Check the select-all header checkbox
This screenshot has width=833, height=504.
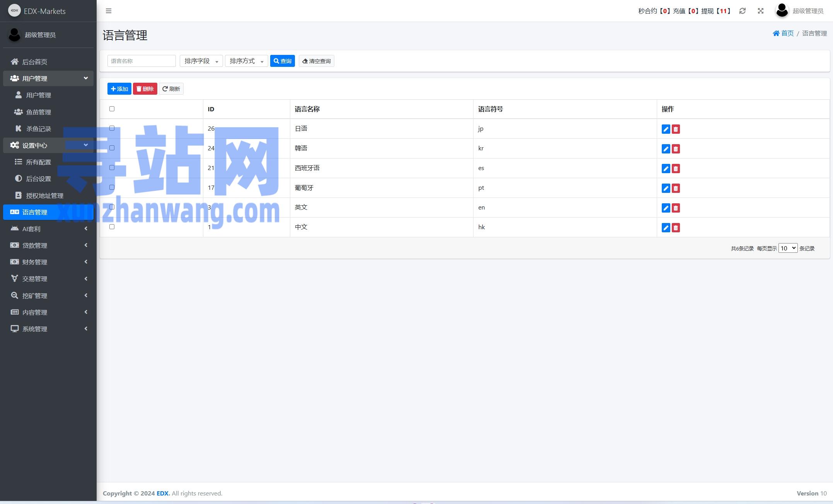pyautogui.click(x=112, y=109)
